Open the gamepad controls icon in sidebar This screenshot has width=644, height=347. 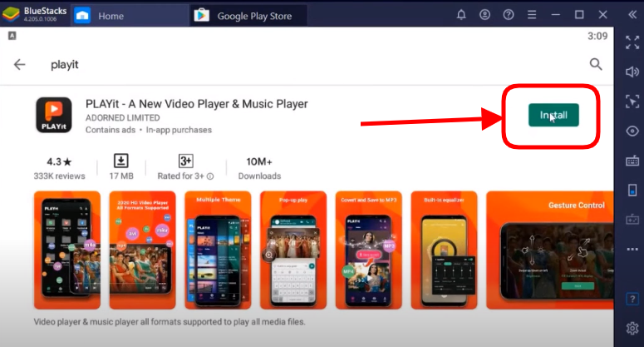632,220
